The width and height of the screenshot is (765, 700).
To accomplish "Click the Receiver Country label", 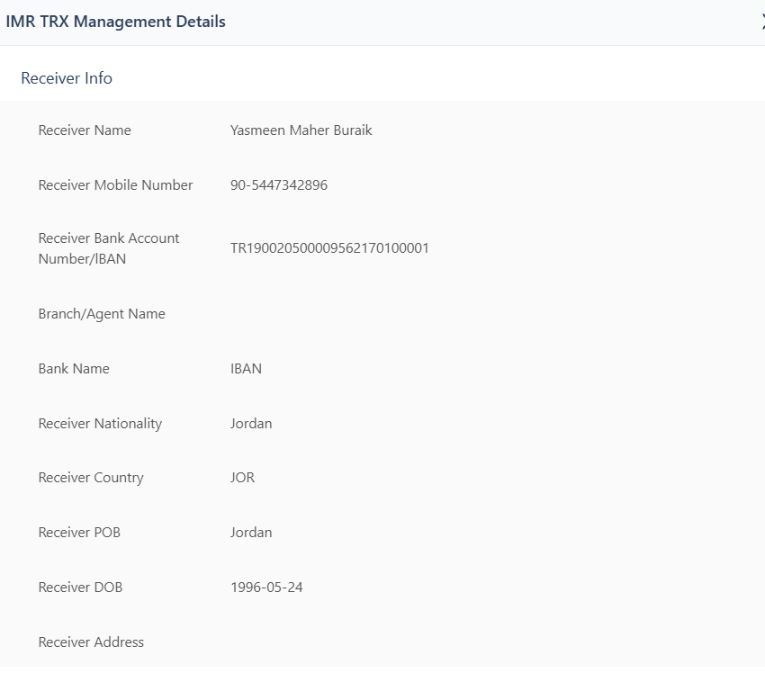I will click(x=91, y=478).
